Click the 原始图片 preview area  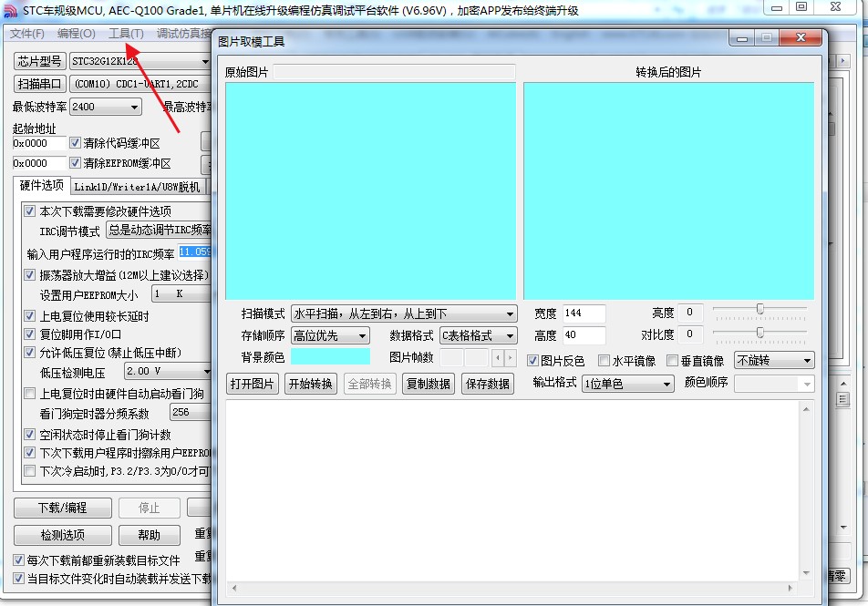click(370, 191)
